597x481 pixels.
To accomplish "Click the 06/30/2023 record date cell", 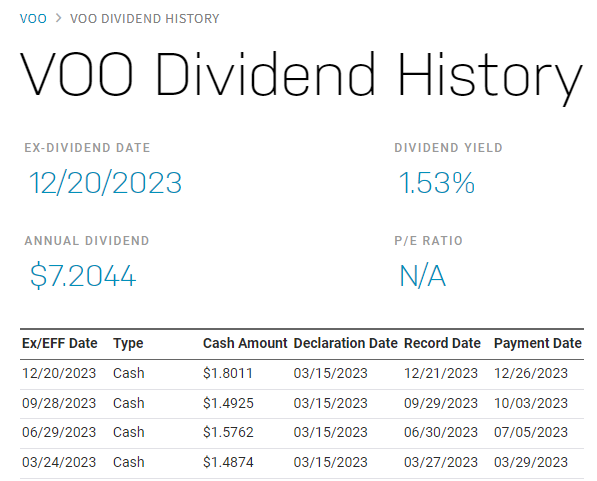I will tap(441, 432).
